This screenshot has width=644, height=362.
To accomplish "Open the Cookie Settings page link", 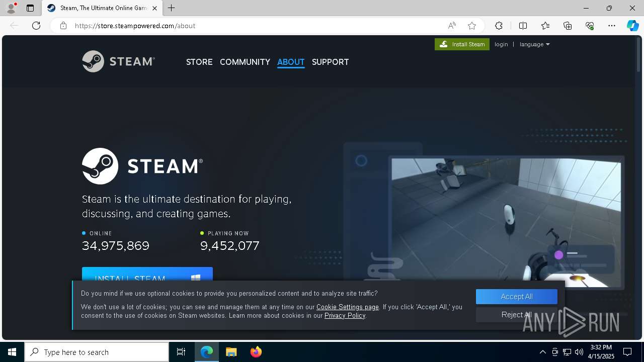I will coord(348,307).
